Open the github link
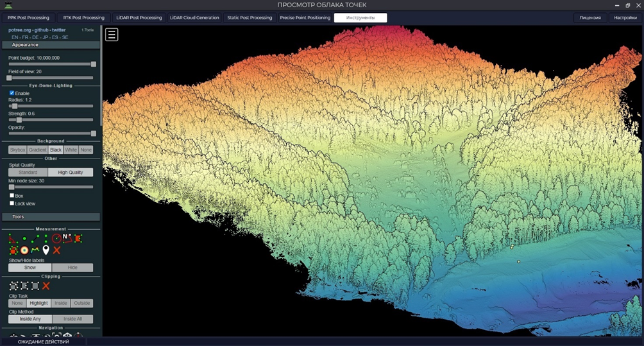The image size is (644, 346). (x=41, y=30)
